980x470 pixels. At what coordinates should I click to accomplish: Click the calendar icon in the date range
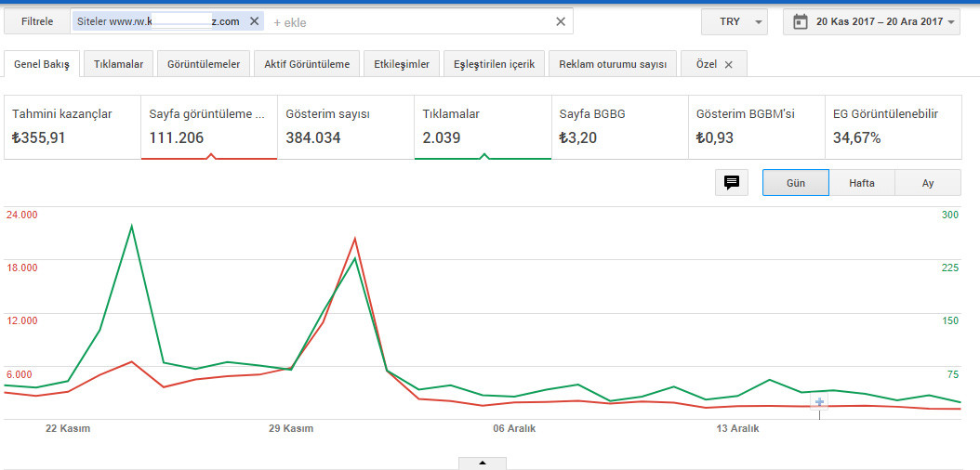click(800, 22)
